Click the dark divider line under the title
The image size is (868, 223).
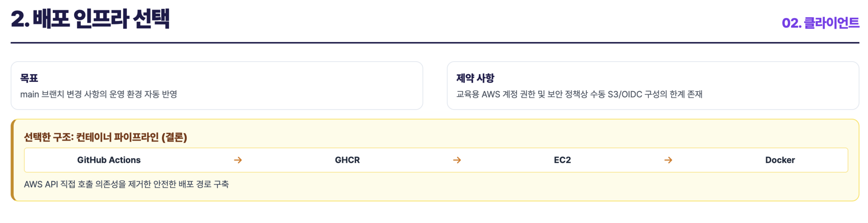click(435, 43)
